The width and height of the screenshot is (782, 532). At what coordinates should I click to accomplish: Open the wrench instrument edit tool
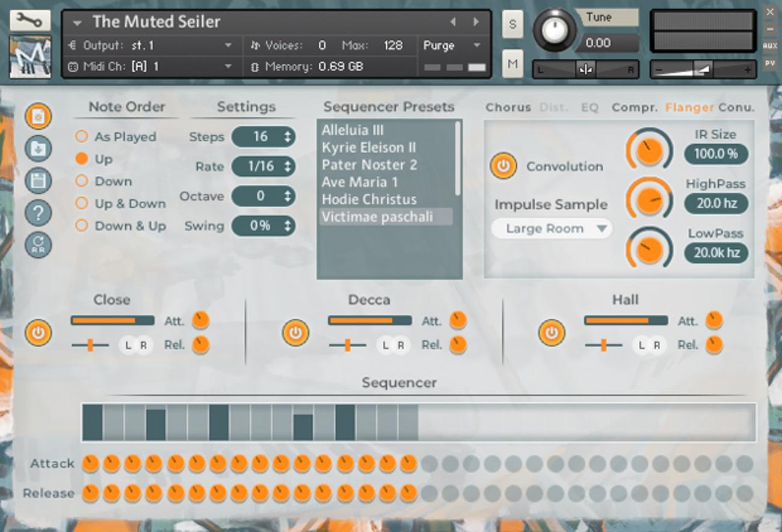pyautogui.click(x=30, y=21)
